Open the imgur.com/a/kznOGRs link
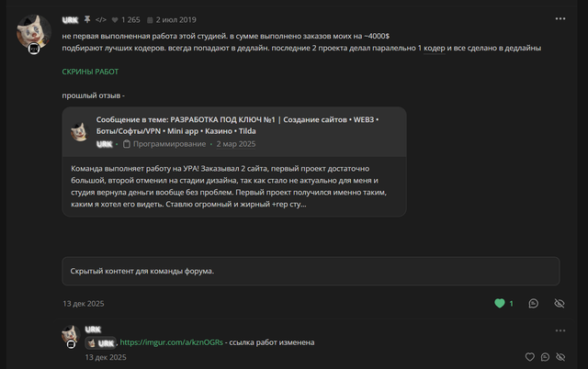588x369 pixels. [172, 342]
